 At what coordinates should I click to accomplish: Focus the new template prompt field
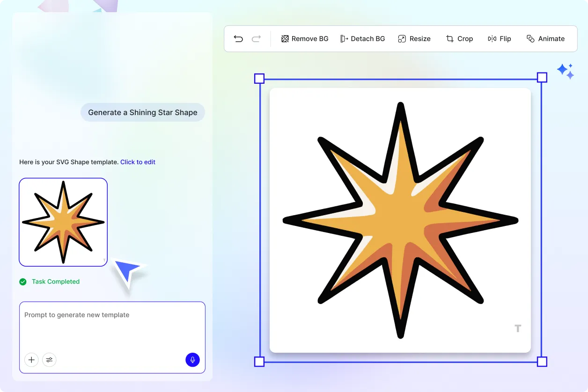(x=112, y=337)
